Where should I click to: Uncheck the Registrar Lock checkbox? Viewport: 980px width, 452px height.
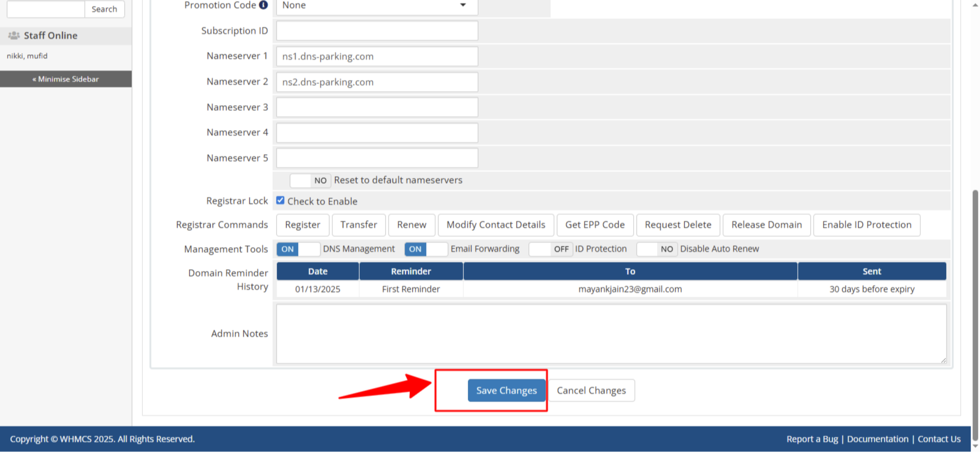(x=281, y=200)
